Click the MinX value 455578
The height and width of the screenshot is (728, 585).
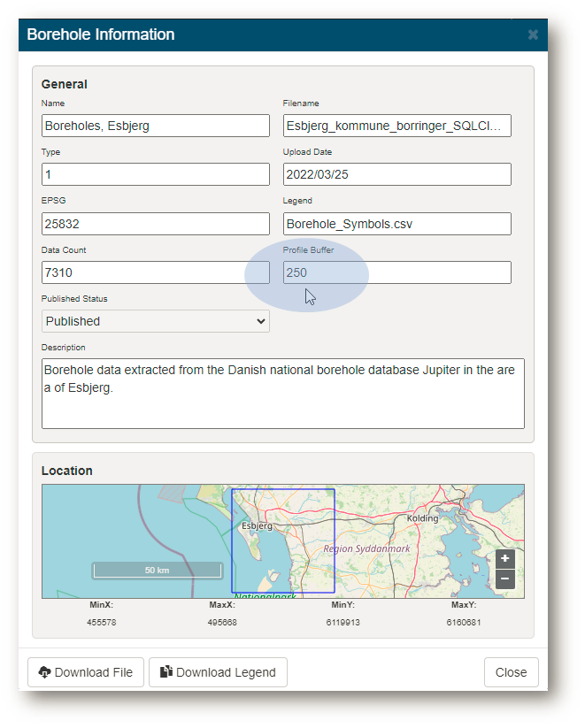[101, 622]
